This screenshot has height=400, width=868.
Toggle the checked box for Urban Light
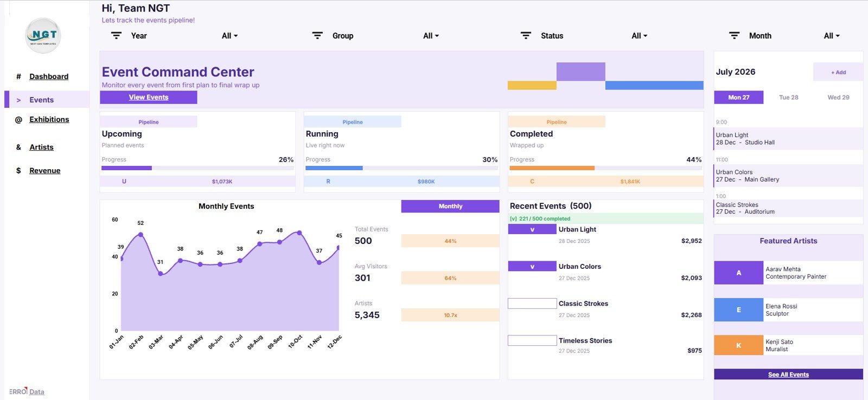click(x=532, y=229)
